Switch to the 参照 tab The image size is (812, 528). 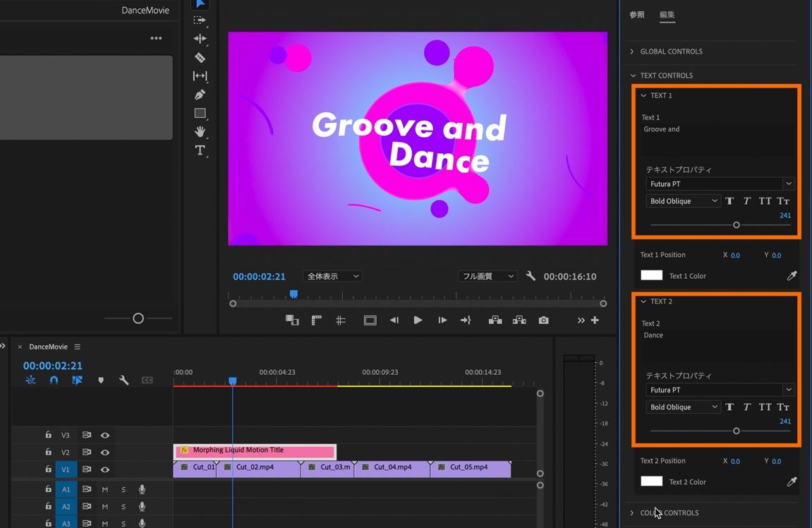(x=636, y=15)
